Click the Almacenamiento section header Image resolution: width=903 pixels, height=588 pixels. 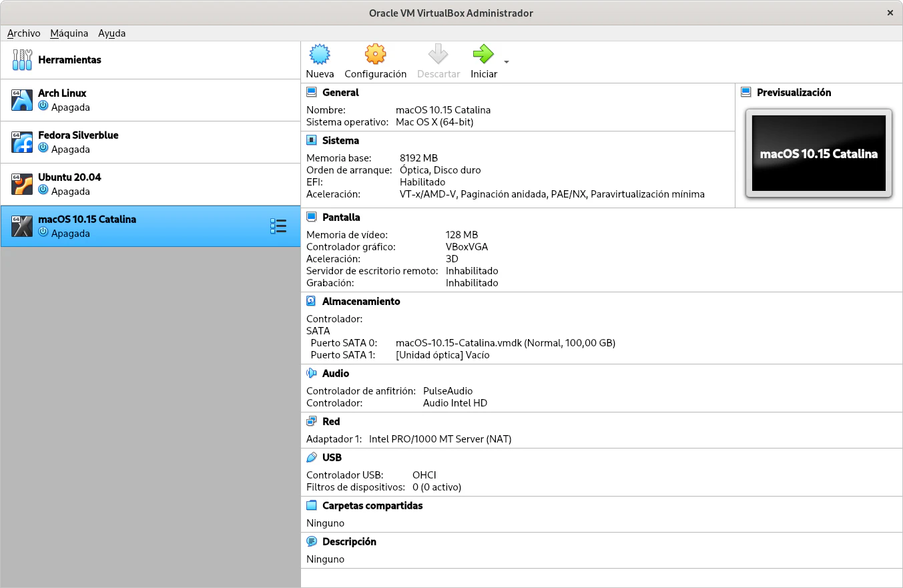(x=360, y=302)
